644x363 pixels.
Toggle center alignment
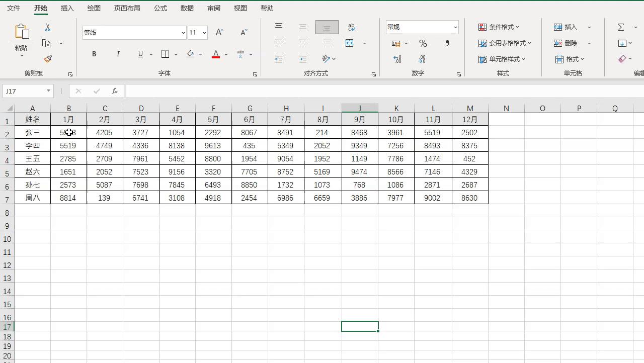pyautogui.click(x=302, y=43)
